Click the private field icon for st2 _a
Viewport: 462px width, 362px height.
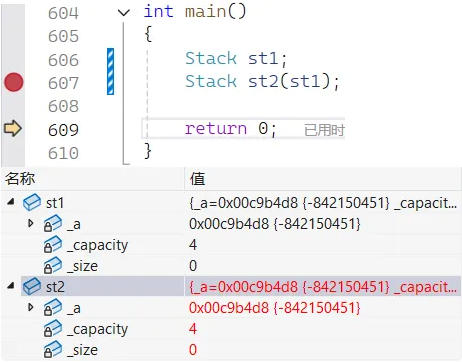tap(53, 308)
